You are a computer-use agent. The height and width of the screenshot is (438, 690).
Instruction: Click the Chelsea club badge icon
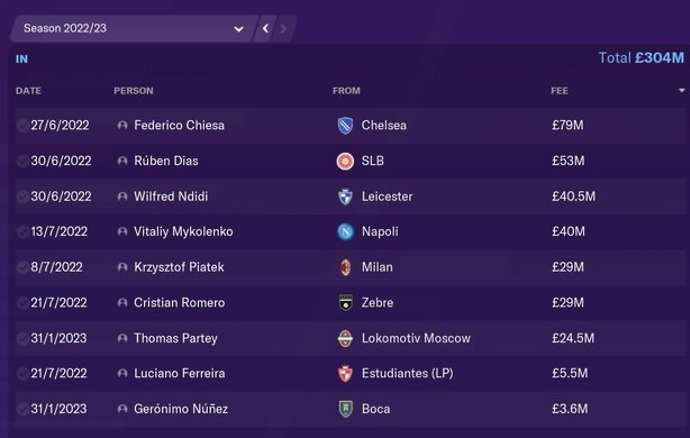(345, 126)
